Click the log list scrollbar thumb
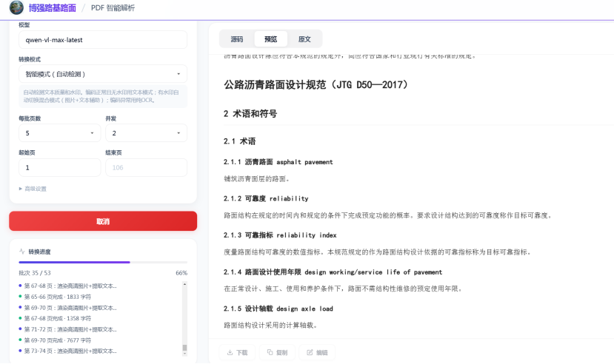This screenshot has height=364, width=614. (x=184, y=348)
